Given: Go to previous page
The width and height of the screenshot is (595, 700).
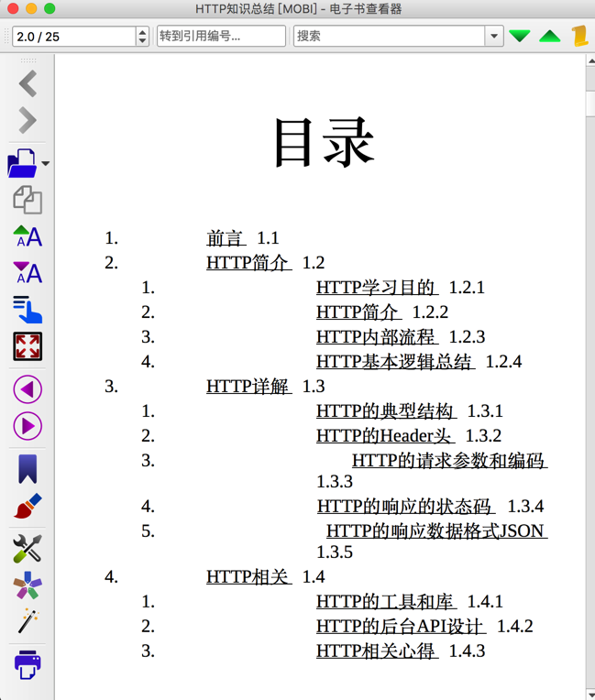Looking at the screenshot, I should point(28,389).
